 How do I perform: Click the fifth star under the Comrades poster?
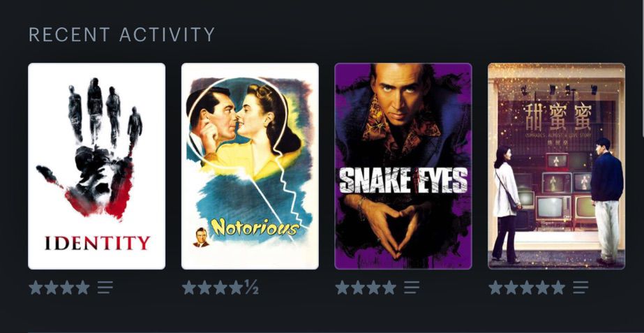[557, 288]
